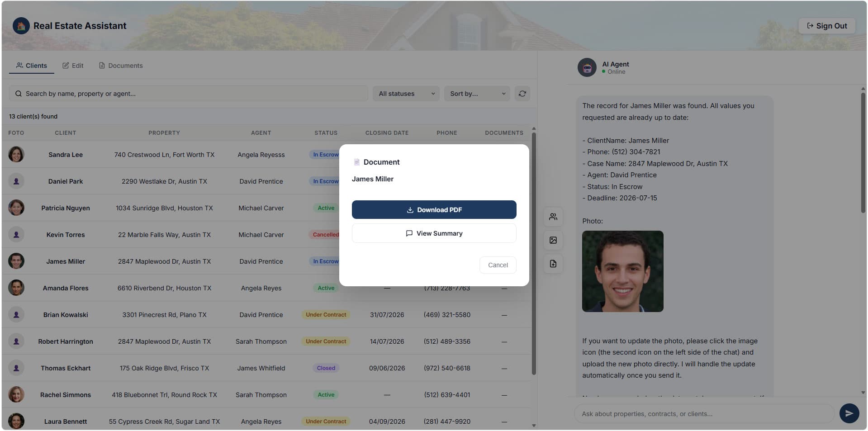868x431 pixels.
Task: Click Kevin Torres's placeholder avatar icon
Action: coord(16,234)
